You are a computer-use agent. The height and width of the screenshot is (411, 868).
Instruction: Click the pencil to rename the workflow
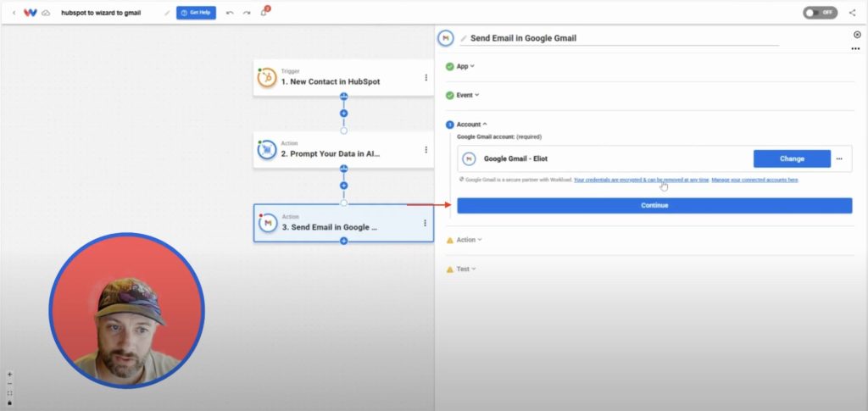(x=167, y=13)
